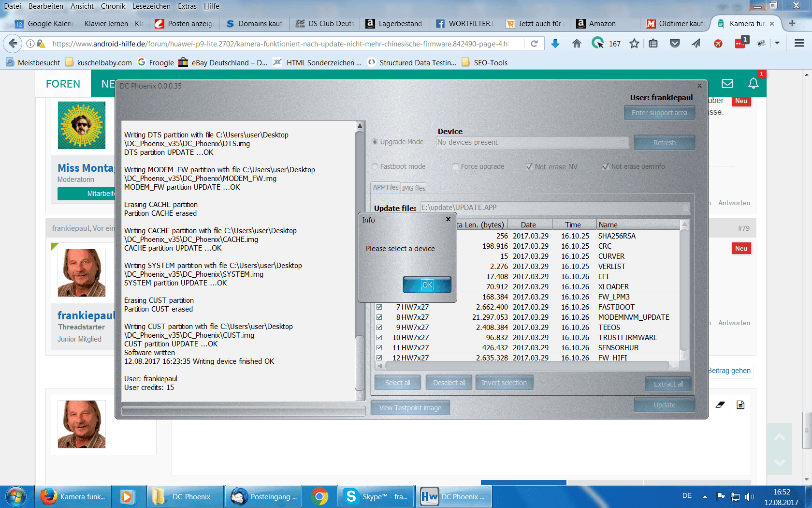The image size is (812, 508).
Task: Select the Upgrade Mode radio button
Action: [375, 142]
